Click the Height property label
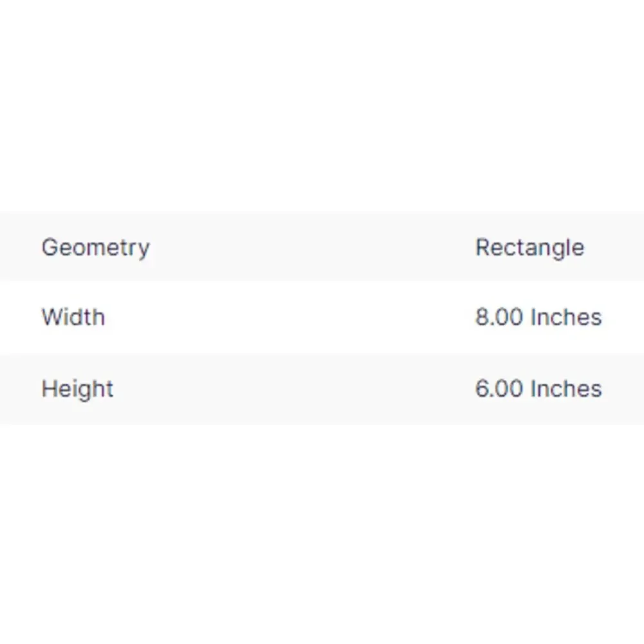 [78, 389]
